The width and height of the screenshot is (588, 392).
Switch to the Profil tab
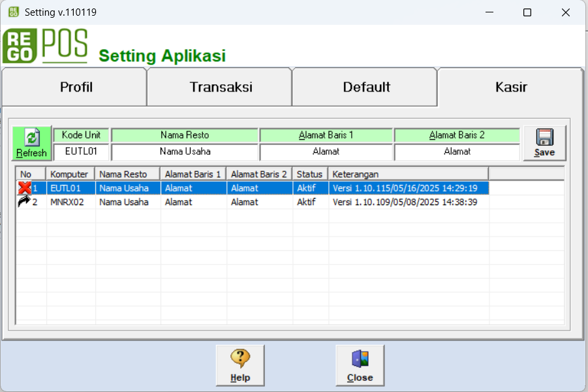76,87
